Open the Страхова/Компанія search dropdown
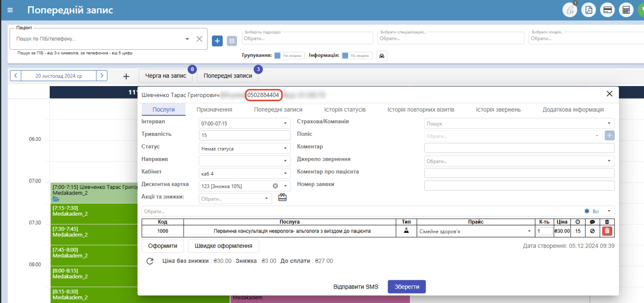This screenshot has height=303, width=644. point(519,124)
